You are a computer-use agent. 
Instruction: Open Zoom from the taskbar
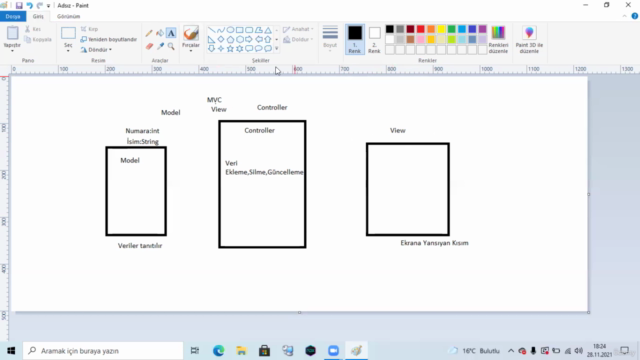[333, 351]
